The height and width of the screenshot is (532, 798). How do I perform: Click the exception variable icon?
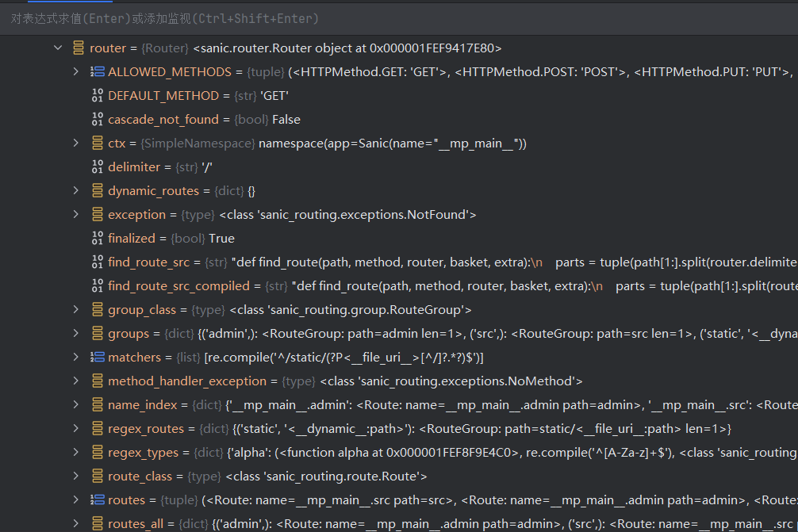(98, 215)
